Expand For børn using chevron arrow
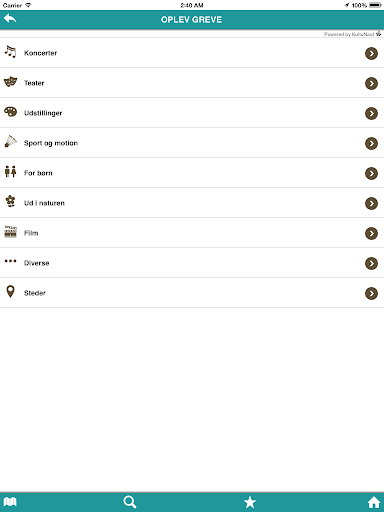 coord(371,173)
